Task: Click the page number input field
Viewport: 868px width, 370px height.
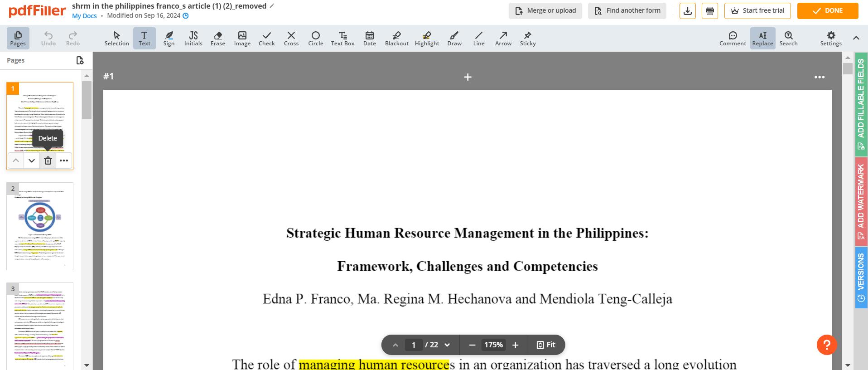Action: (x=414, y=345)
